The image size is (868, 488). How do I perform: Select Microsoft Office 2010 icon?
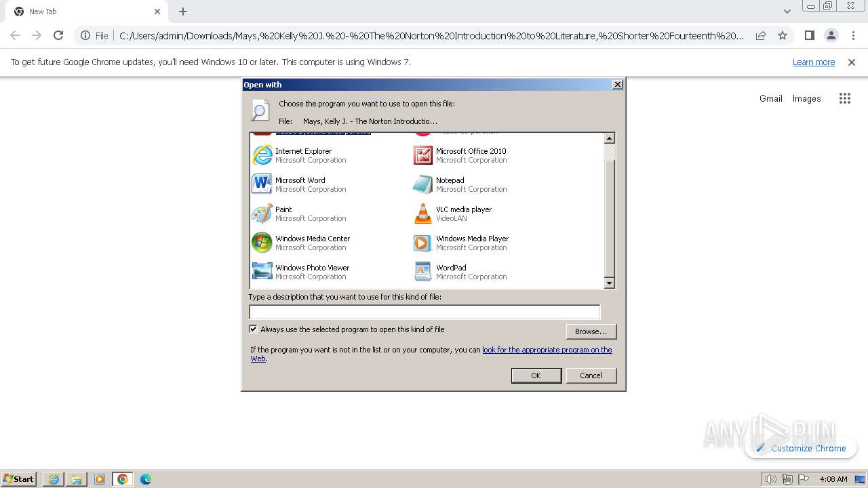pyautogui.click(x=422, y=155)
